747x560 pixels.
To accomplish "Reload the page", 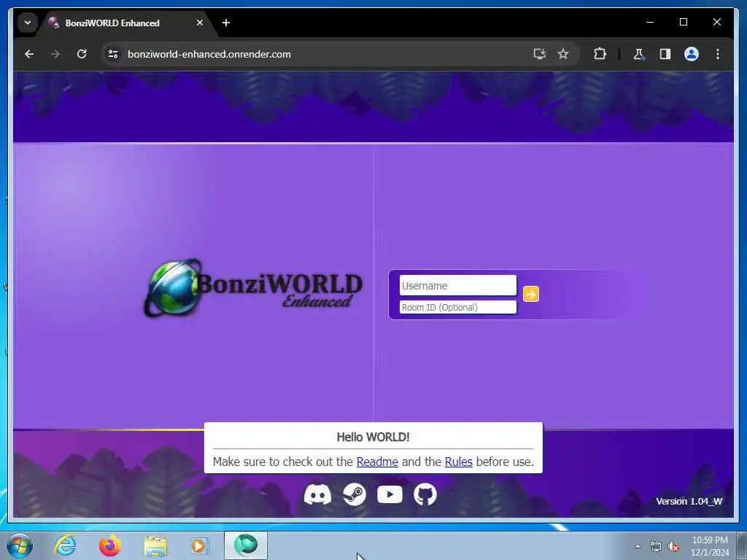I will [82, 54].
